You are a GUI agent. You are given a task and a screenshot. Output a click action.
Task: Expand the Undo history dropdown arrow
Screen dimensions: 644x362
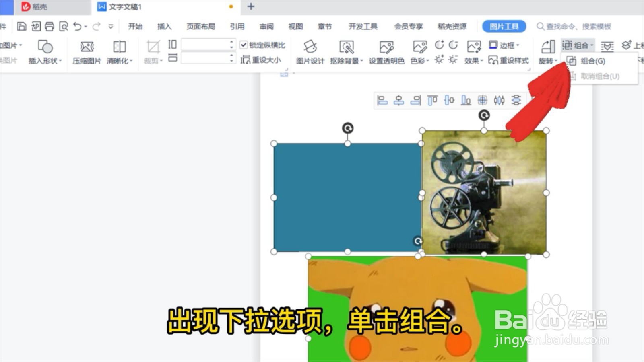85,27
